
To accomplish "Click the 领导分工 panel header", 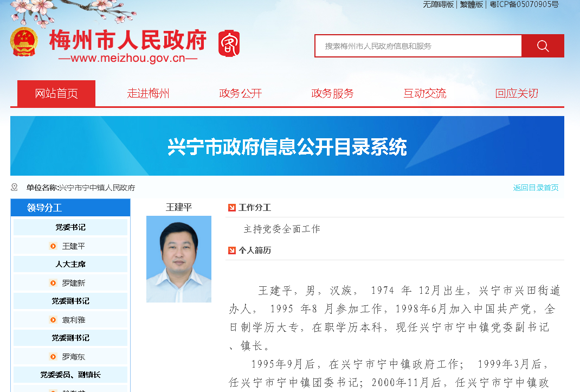I will [x=70, y=208].
